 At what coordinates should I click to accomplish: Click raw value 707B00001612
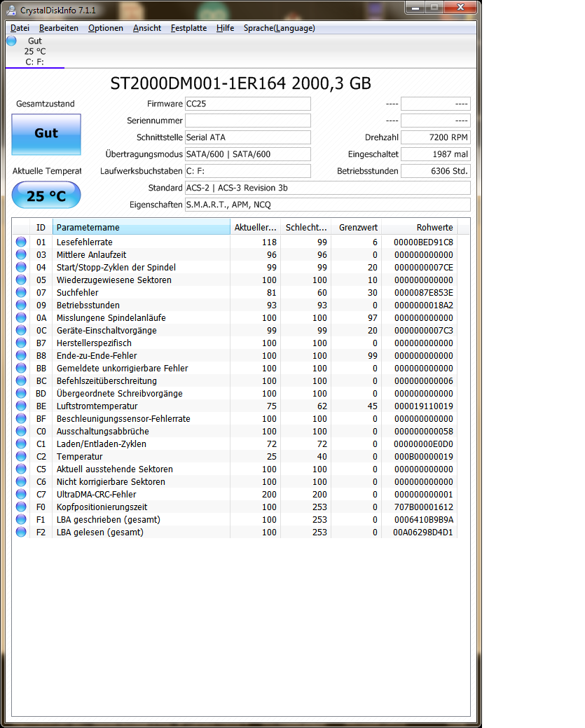423,507
